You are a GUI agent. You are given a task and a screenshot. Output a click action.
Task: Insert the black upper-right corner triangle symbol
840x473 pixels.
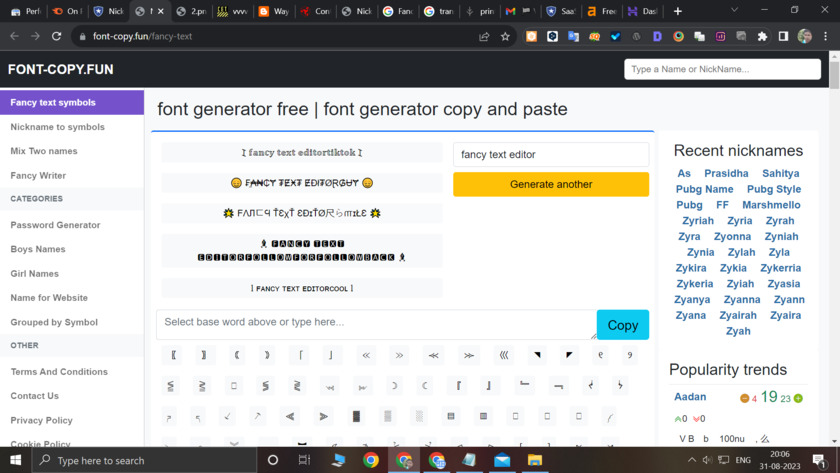pos(537,355)
